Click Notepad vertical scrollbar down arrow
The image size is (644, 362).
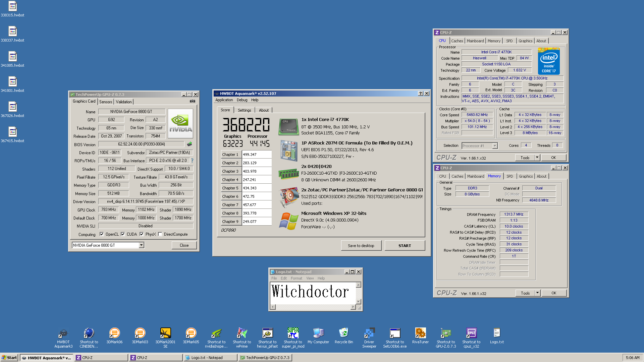pos(359,301)
